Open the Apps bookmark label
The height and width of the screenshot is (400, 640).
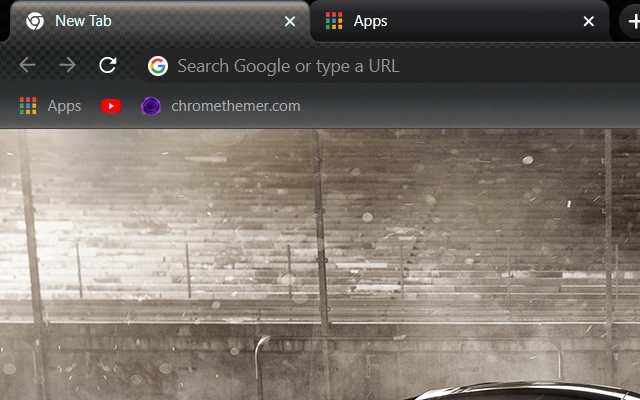[64, 107]
